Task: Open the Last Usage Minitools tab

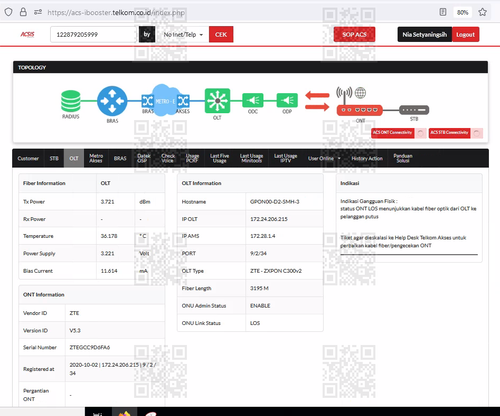Action: (251, 158)
